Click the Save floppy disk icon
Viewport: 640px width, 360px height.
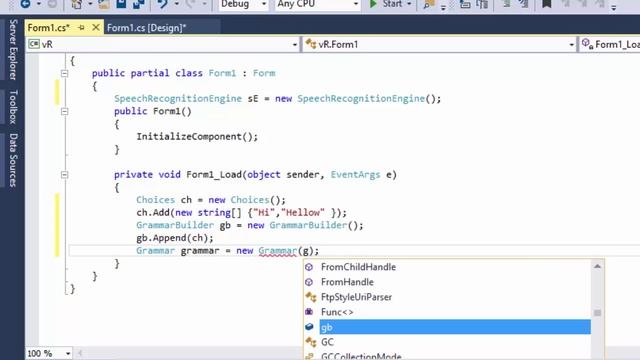click(121, 4)
